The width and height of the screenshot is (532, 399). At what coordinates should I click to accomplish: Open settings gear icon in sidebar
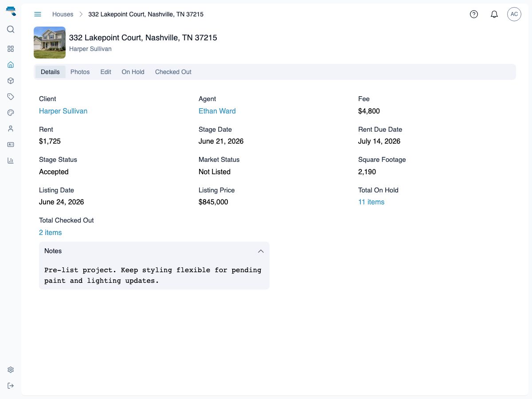coord(11,370)
